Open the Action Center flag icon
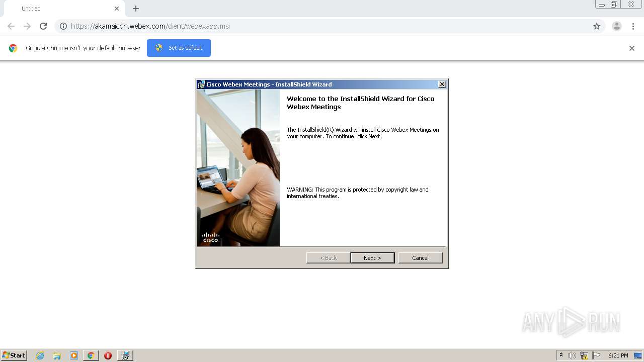 [596, 355]
